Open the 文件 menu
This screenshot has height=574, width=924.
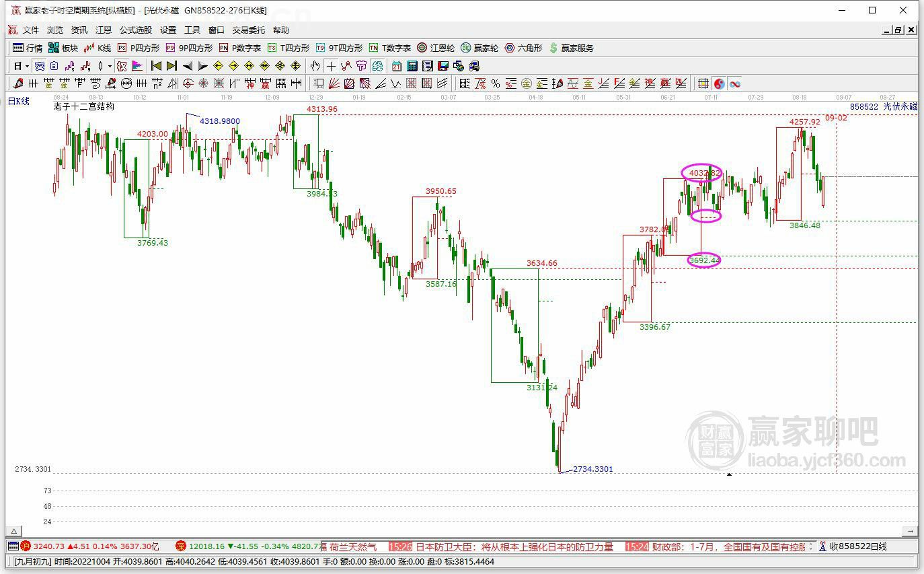pyautogui.click(x=31, y=30)
